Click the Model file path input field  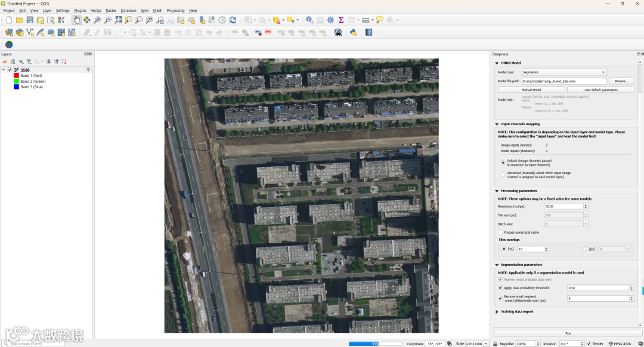pyautogui.click(x=564, y=81)
